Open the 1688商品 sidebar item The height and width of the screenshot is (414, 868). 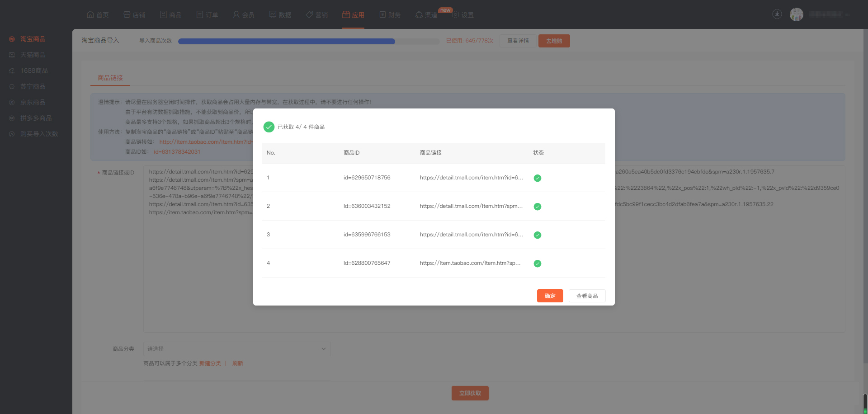(x=34, y=71)
